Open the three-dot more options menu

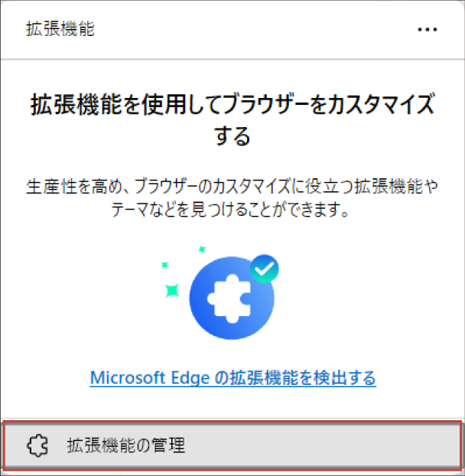point(428,29)
